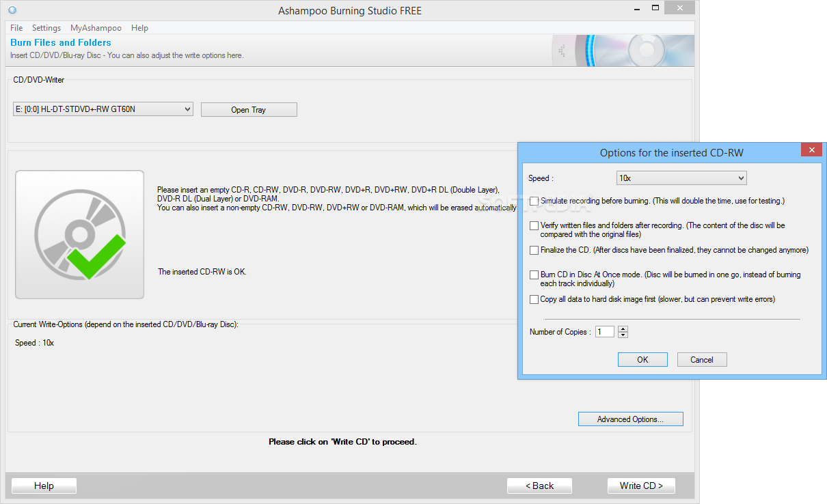Close the CD-RW options dialog
Image resolution: width=827 pixels, height=504 pixels.
811,150
